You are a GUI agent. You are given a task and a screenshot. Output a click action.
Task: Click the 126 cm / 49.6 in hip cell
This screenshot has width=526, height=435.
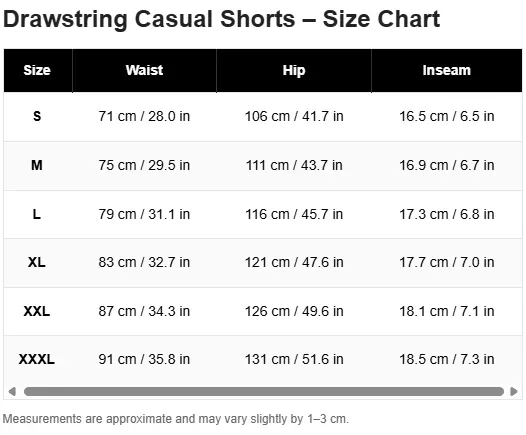pos(294,311)
